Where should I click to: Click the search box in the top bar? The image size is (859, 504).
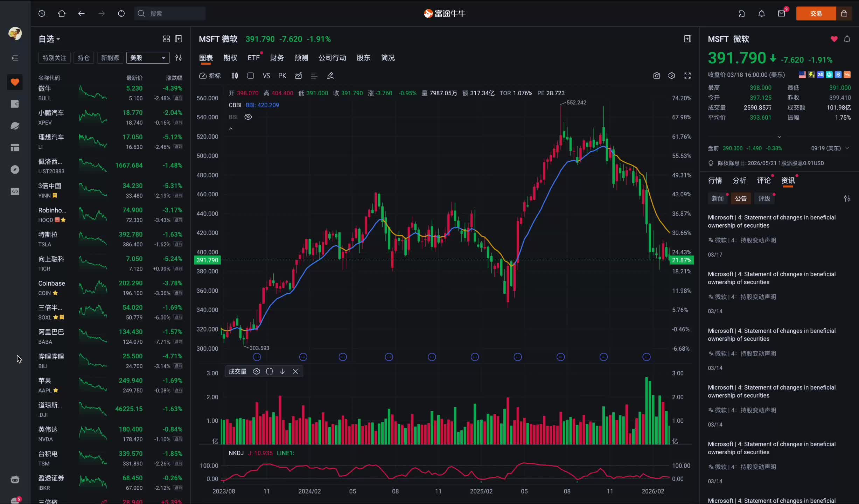(x=170, y=14)
